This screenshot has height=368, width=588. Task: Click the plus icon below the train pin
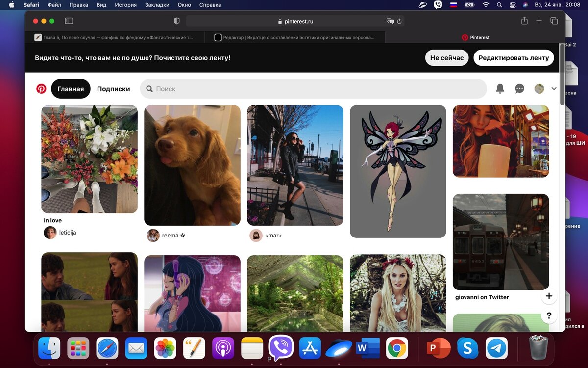point(549,296)
